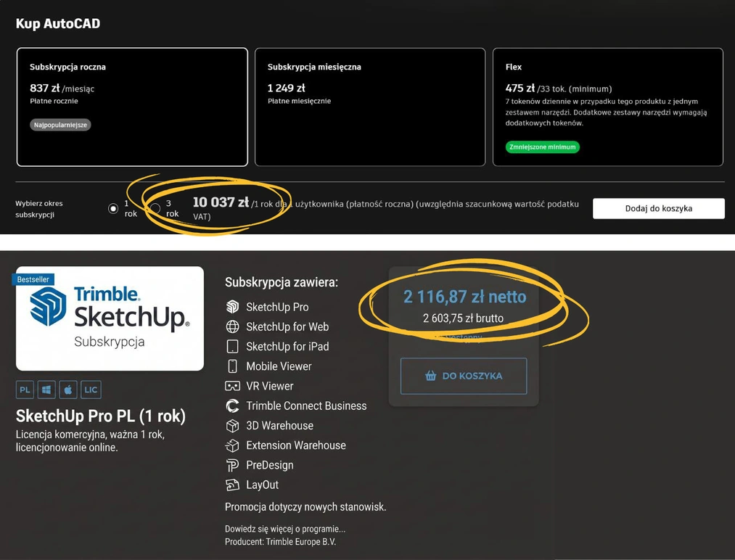Image resolution: width=735 pixels, height=560 pixels.
Task: Click the 3D Warehouse box icon
Action: tap(232, 426)
